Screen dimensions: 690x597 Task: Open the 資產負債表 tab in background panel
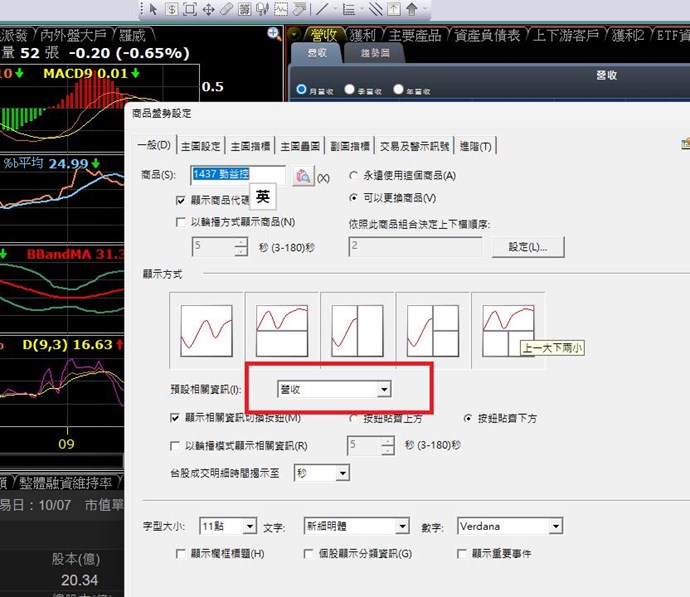[x=487, y=35]
